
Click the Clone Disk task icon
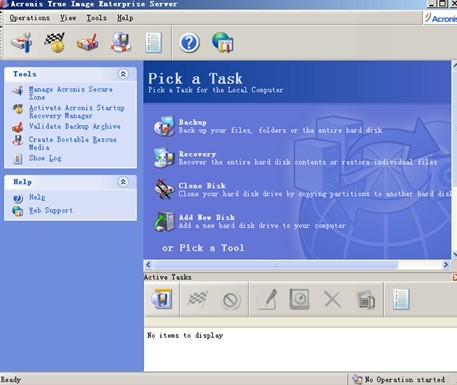[x=164, y=189]
